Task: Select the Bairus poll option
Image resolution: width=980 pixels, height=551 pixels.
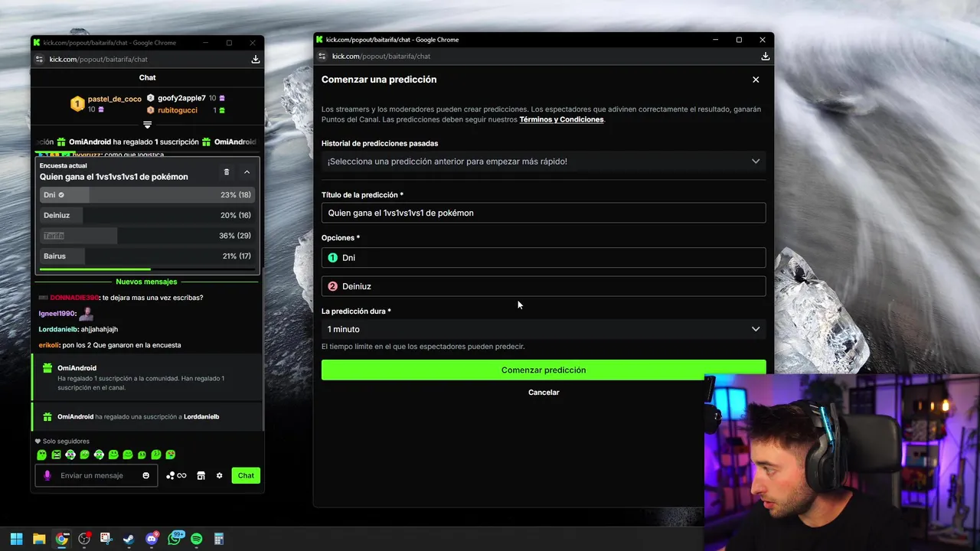Action: point(147,256)
